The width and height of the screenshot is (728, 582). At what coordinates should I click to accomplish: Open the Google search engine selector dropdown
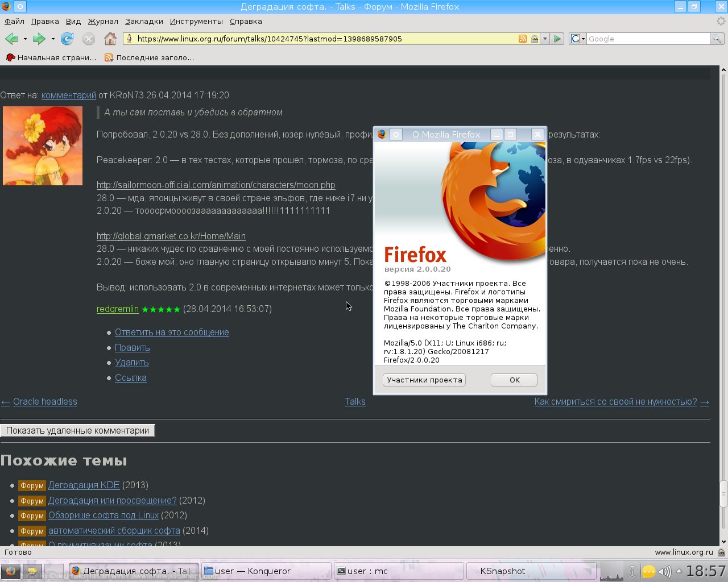pyautogui.click(x=578, y=39)
